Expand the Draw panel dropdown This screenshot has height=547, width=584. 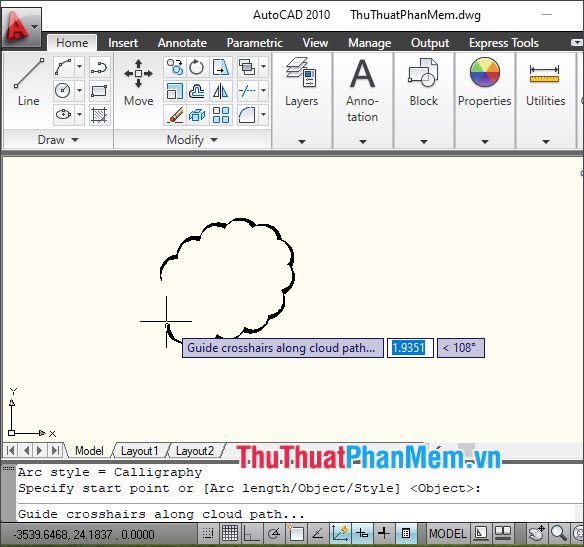58,140
